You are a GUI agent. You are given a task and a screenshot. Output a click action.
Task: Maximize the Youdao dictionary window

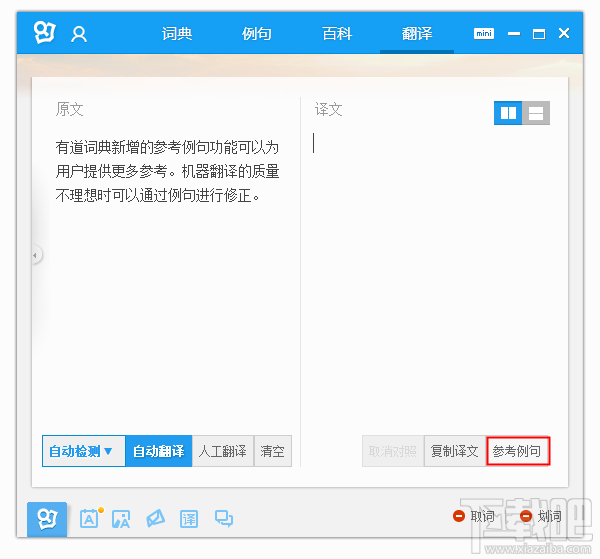[539, 34]
